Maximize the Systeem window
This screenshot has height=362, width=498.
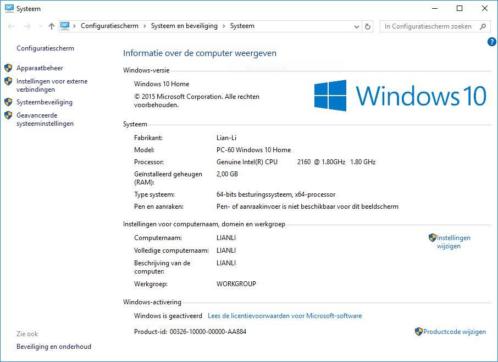pos(459,8)
